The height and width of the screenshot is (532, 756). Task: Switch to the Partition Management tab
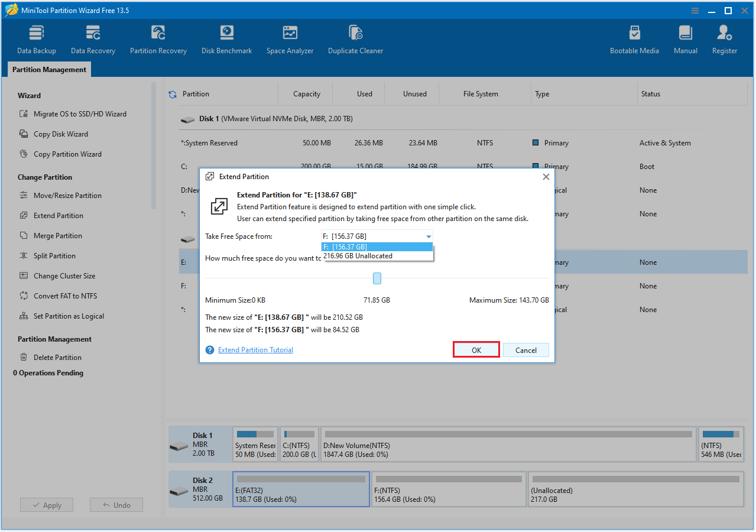point(49,69)
